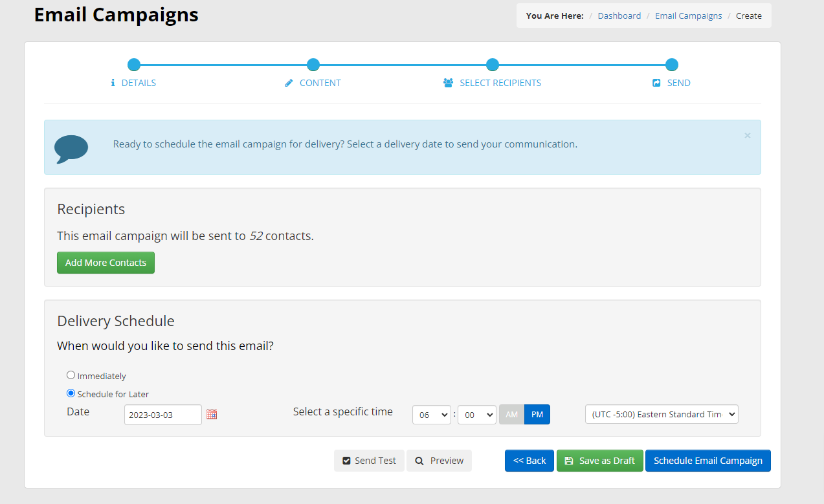Click the date field showing 2023-03-03
Viewport: 824px width, 504px height.
[163, 415]
